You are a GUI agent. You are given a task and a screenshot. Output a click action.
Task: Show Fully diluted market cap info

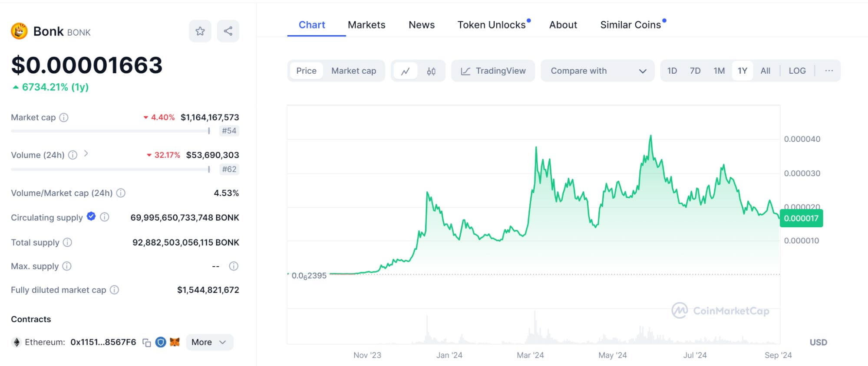114,290
